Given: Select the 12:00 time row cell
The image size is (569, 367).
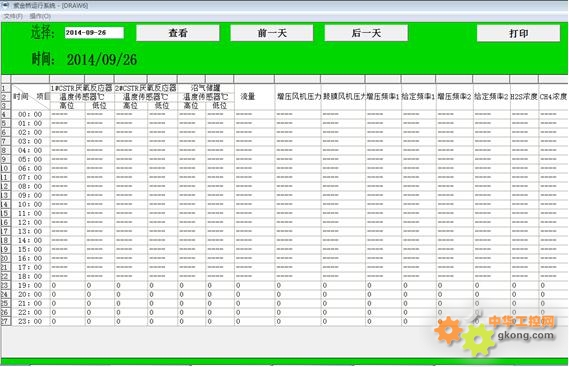Looking at the screenshot, I should coord(30,222).
